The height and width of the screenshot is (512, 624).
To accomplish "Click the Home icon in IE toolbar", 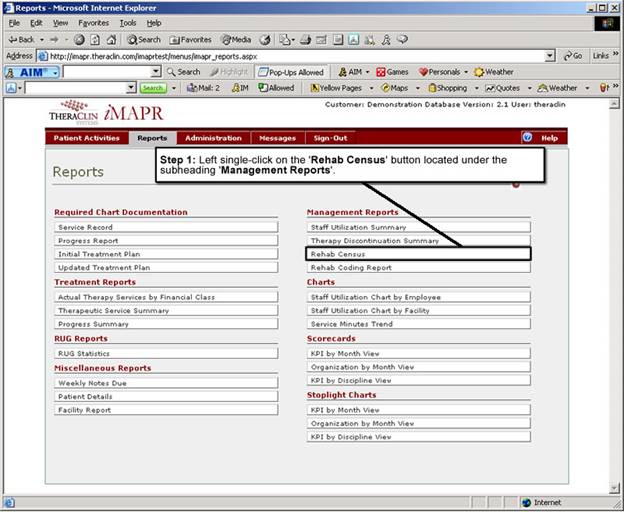I will tap(111, 39).
